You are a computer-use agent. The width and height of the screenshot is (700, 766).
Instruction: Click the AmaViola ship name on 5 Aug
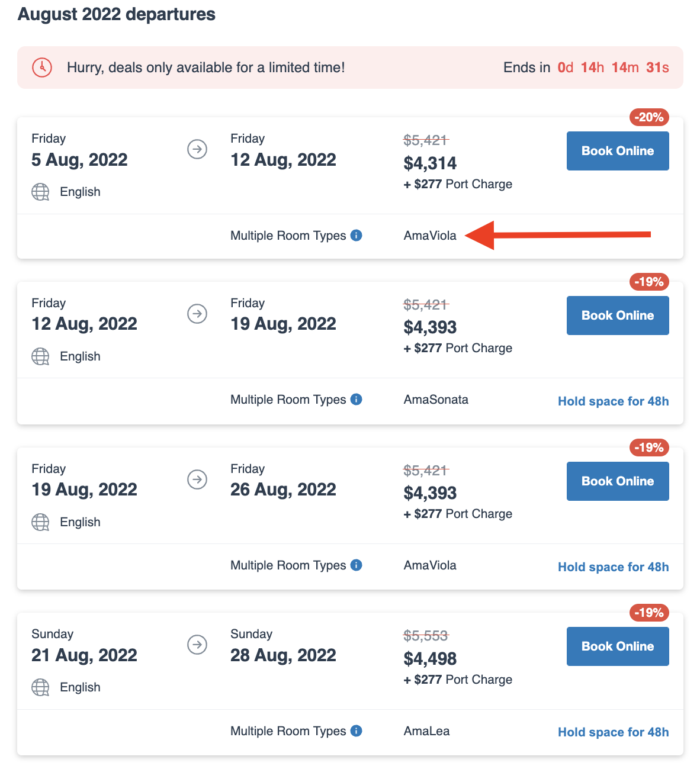[x=430, y=236]
